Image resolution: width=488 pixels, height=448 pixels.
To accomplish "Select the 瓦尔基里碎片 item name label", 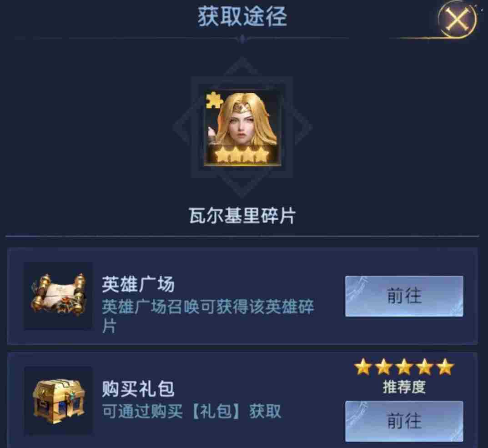I will coord(242,216).
